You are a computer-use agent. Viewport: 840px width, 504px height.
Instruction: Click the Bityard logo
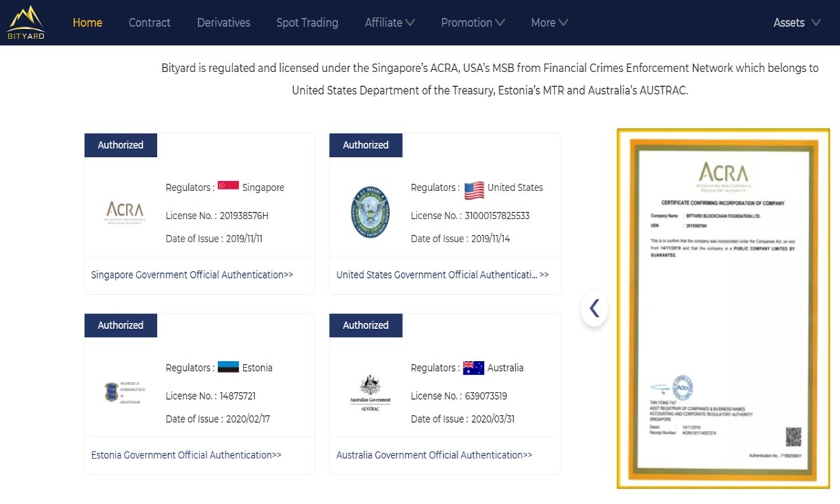tap(26, 22)
